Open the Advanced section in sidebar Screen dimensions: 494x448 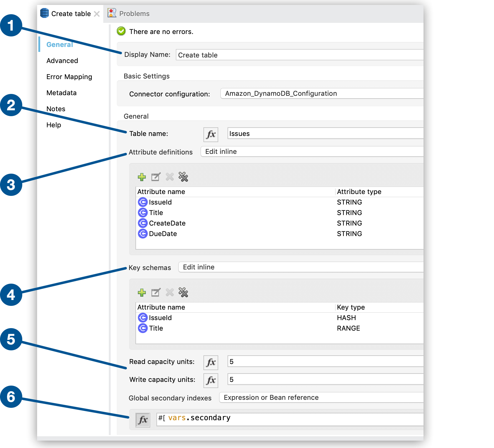point(62,61)
